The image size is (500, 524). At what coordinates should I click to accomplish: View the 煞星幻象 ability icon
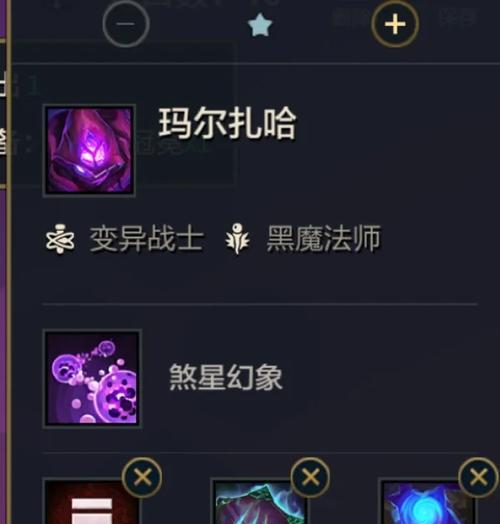point(93,378)
